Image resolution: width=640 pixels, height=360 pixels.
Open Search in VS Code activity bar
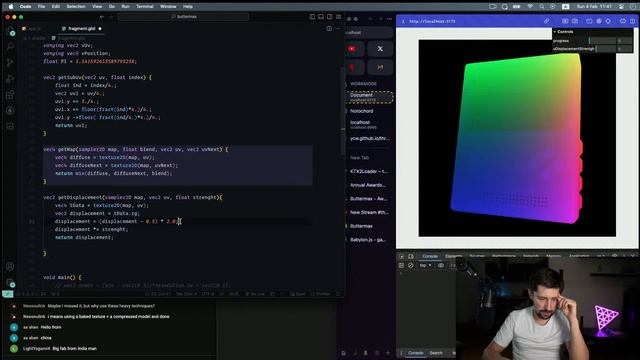coord(10,47)
